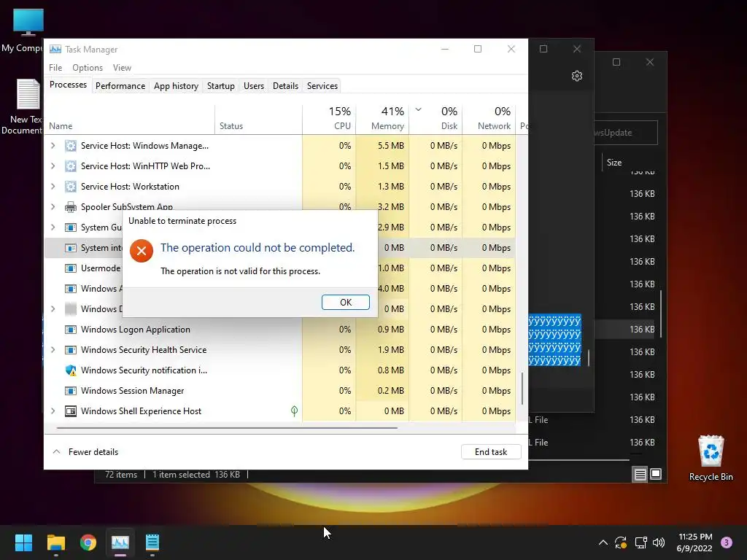Screen dimensions: 747x560
Task: Click the Windows Shell Experience Host icon
Action: [71, 411]
